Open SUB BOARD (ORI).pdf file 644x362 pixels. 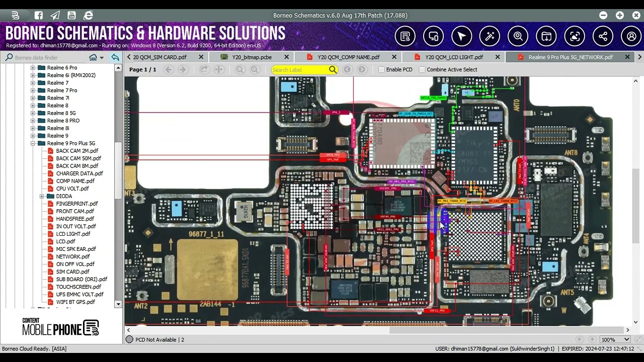tap(82, 279)
